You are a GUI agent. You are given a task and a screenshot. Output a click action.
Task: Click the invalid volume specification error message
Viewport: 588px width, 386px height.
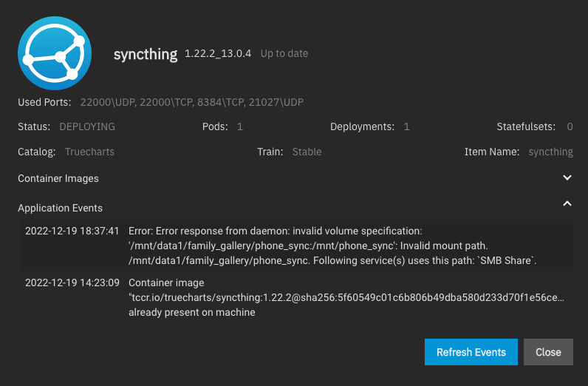(332, 246)
